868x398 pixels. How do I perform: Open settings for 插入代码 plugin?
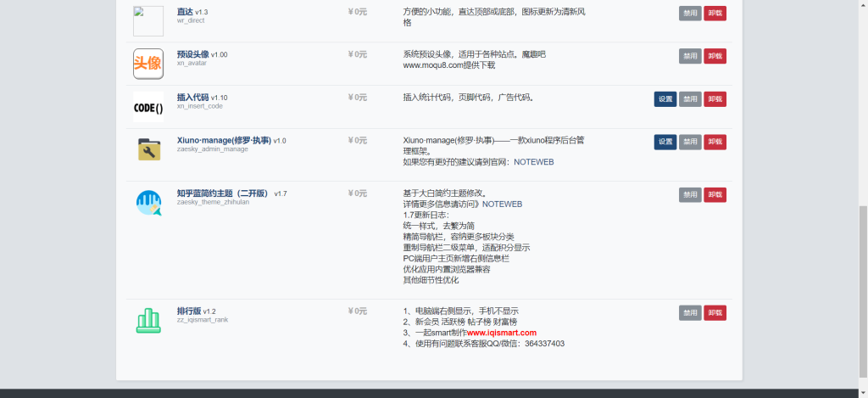(x=665, y=99)
